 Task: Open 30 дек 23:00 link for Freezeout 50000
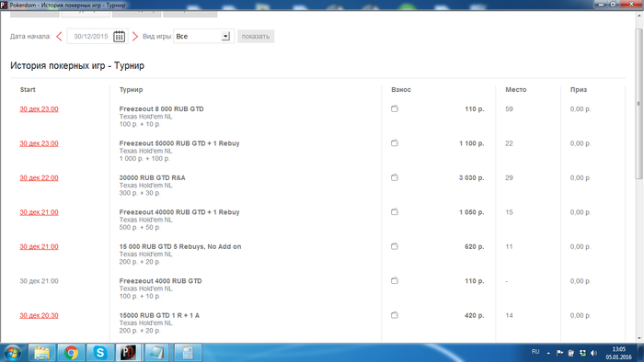coord(39,143)
